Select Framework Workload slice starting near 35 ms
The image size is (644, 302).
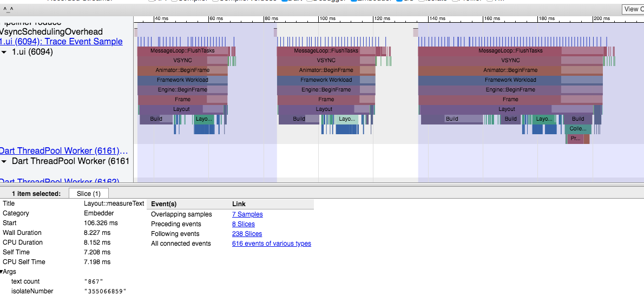pos(182,80)
